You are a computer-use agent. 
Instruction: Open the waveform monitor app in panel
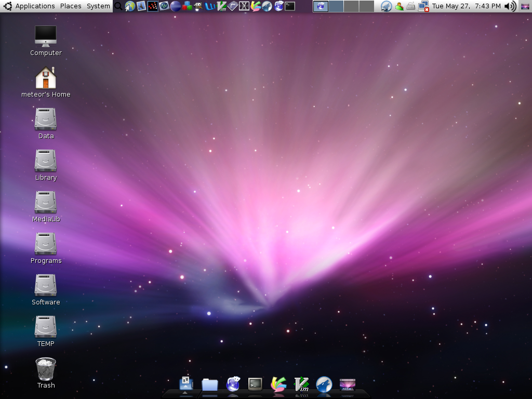point(164,6)
